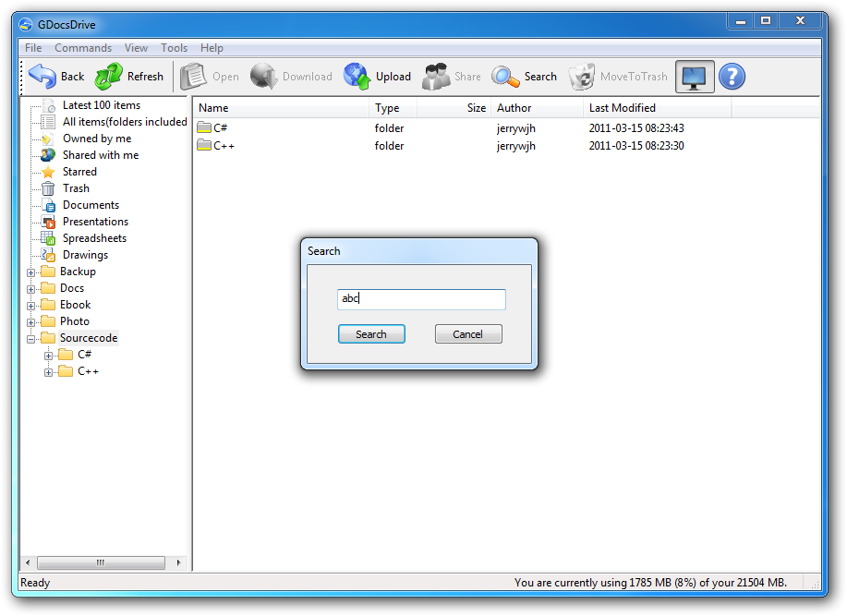The height and width of the screenshot is (616, 847).
Task: Open the File menu
Action: coord(33,48)
